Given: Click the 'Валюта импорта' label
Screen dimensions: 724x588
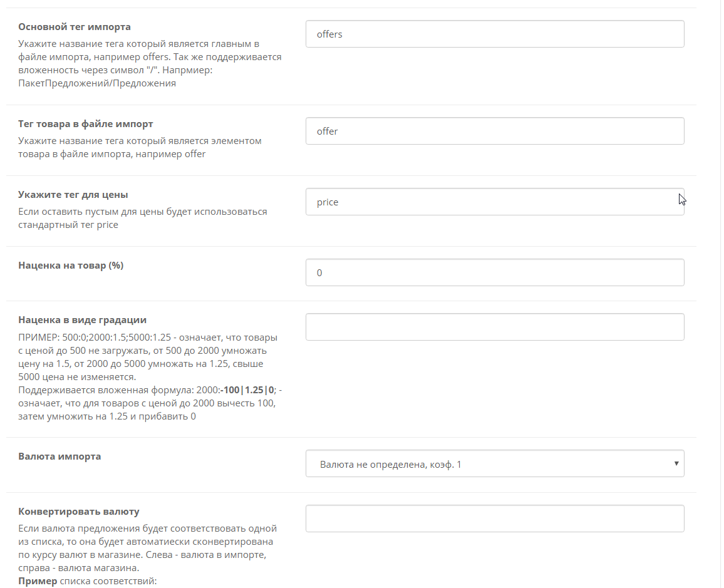Looking at the screenshot, I should coord(59,456).
